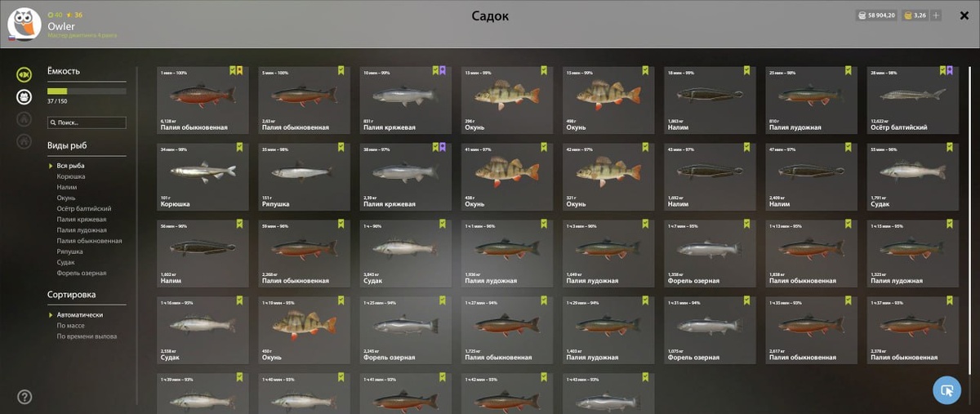Click the round blue cursor button
This screenshot has width=980, height=414.
pyautogui.click(x=947, y=390)
